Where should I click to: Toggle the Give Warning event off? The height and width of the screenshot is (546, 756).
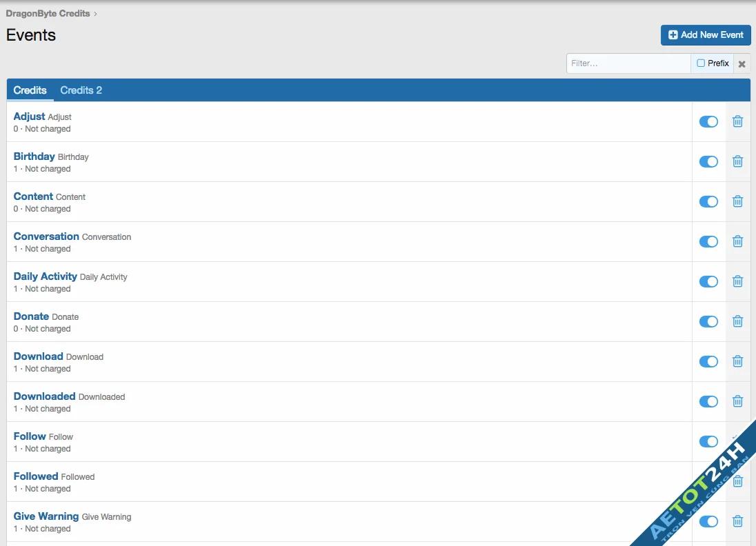(708, 521)
